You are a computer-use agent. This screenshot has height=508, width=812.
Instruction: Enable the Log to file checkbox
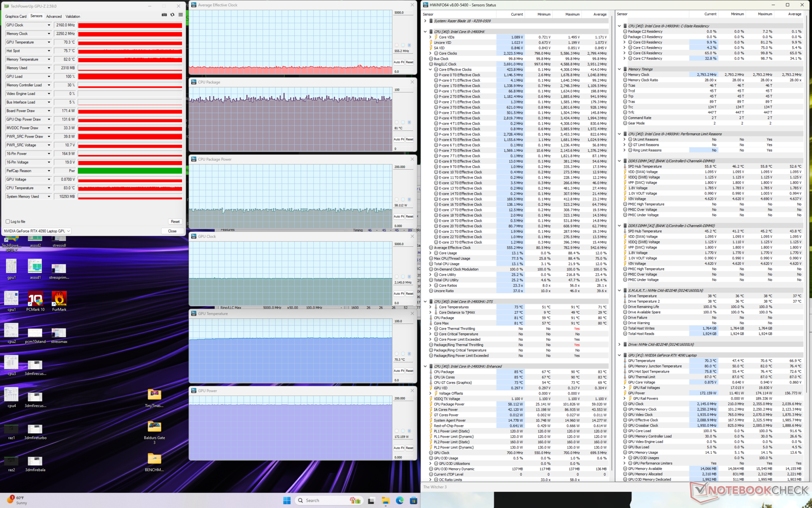click(8, 221)
